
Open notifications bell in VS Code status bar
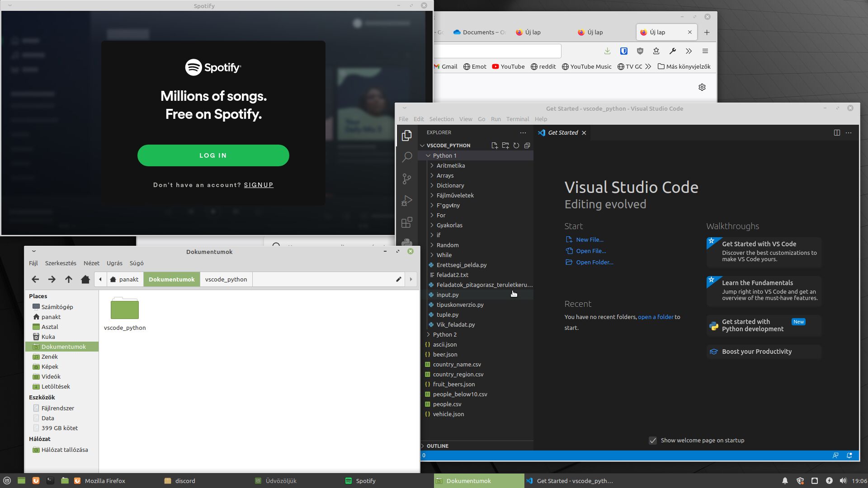point(849,455)
